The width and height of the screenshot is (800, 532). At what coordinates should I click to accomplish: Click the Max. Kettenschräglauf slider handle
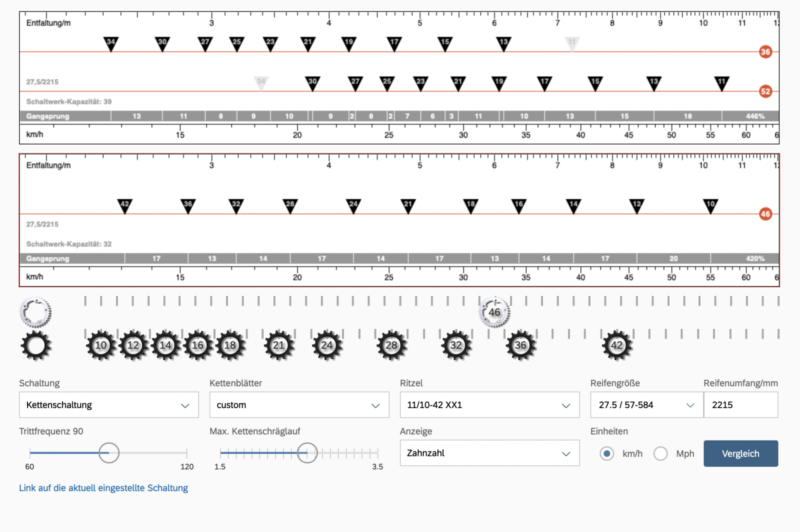[307, 453]
